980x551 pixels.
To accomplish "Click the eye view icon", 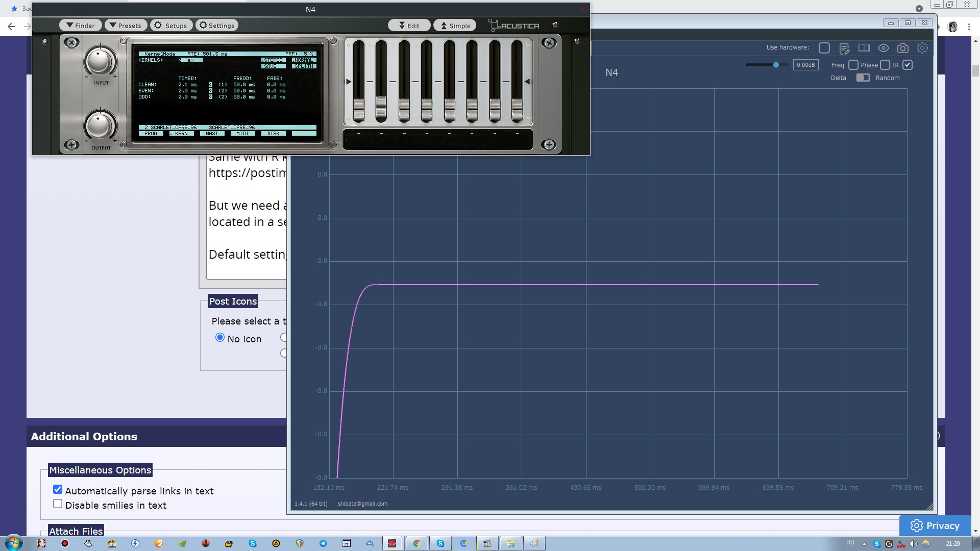I will pyautogui.click(x=883, y=48).
